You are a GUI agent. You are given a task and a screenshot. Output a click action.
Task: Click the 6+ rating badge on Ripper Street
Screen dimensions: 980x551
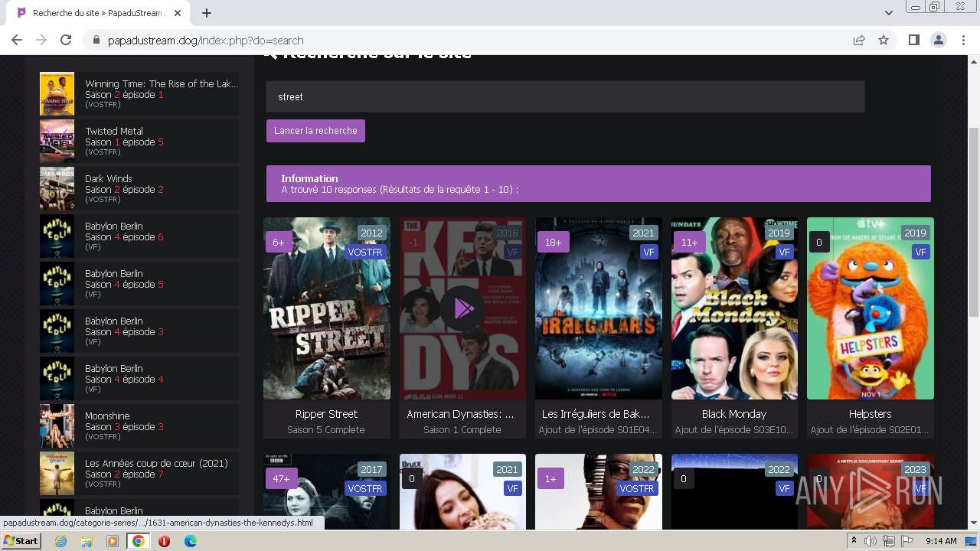point(279,242)
